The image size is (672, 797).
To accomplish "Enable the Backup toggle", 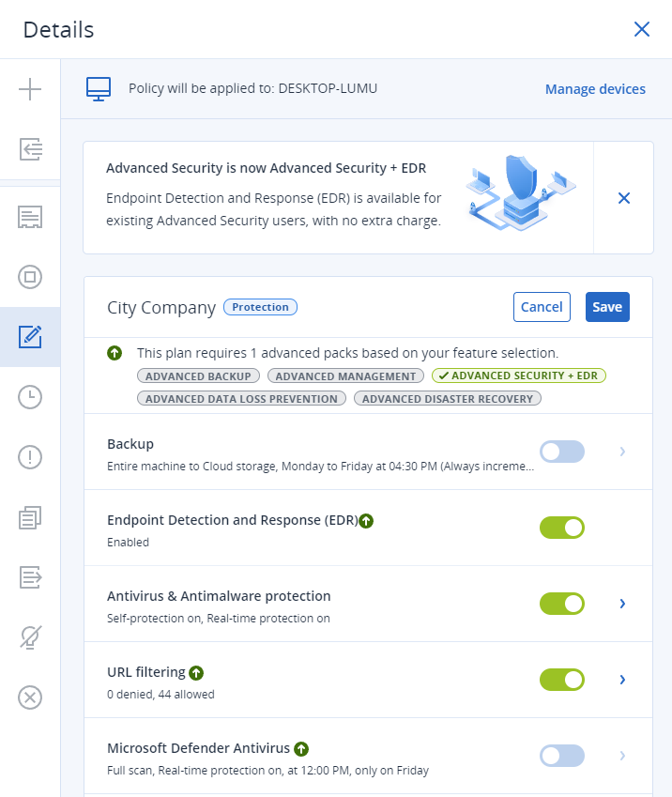I will pos(561,452).
